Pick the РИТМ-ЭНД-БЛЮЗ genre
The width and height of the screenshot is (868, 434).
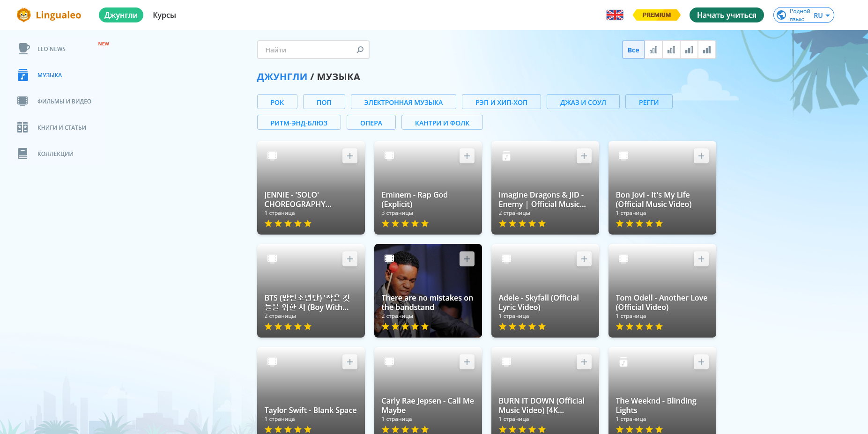[299, 123]
